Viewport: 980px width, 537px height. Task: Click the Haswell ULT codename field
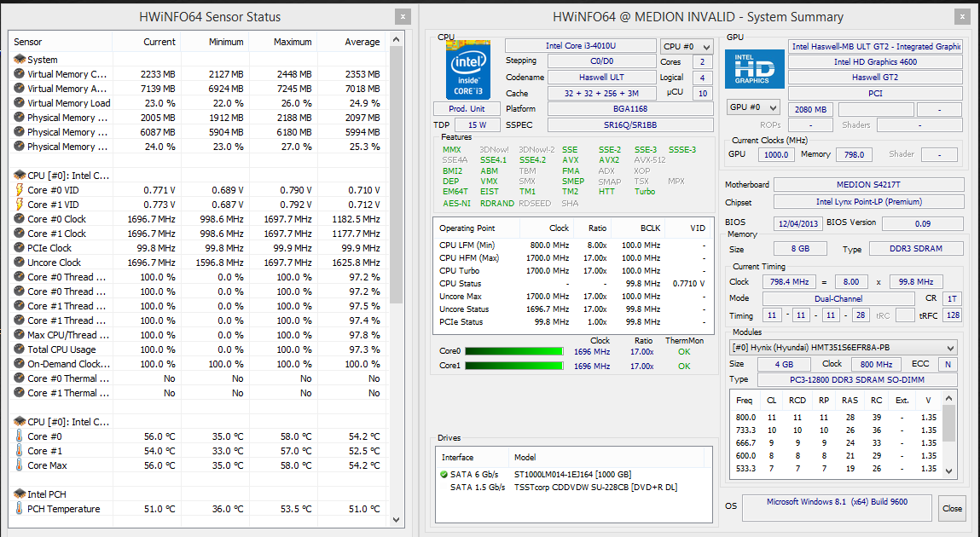601,77
